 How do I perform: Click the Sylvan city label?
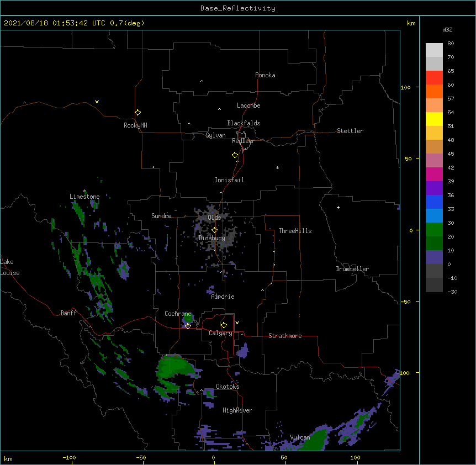pyautogui.click(x=215, y=135)
